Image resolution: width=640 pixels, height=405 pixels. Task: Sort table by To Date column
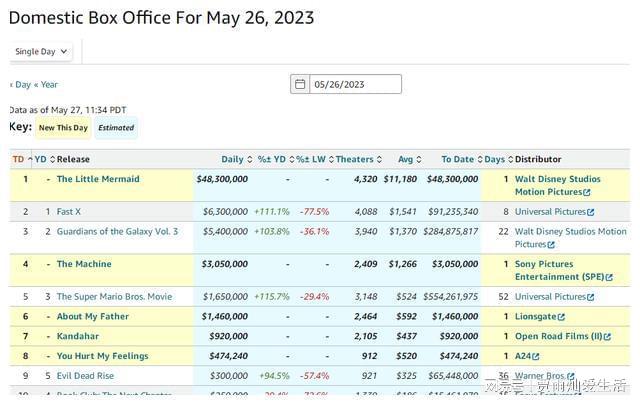[462, 159]
